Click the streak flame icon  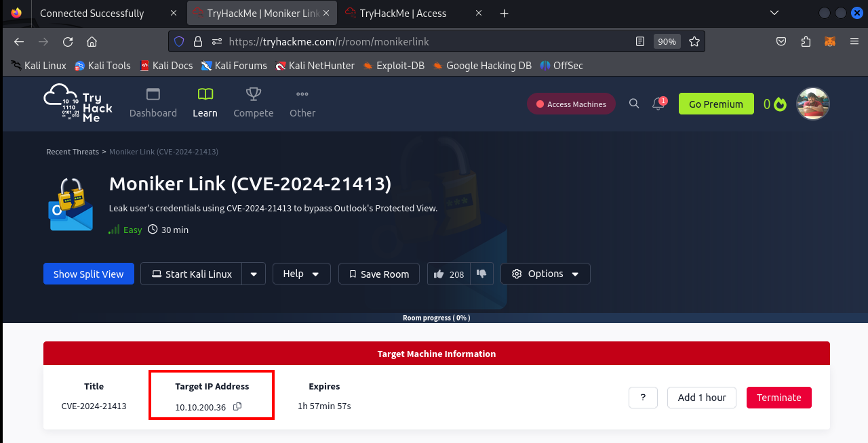click(780, 104)
